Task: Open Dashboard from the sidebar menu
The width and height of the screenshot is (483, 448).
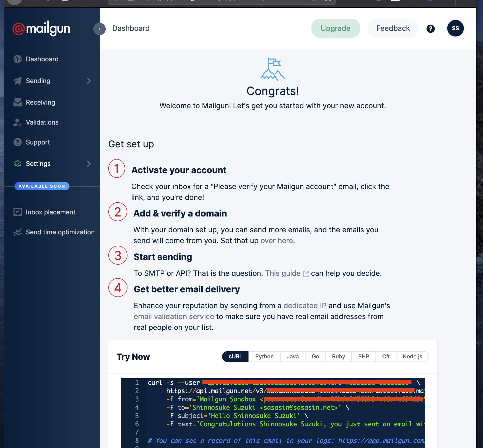Action: [x=42, y=59]
